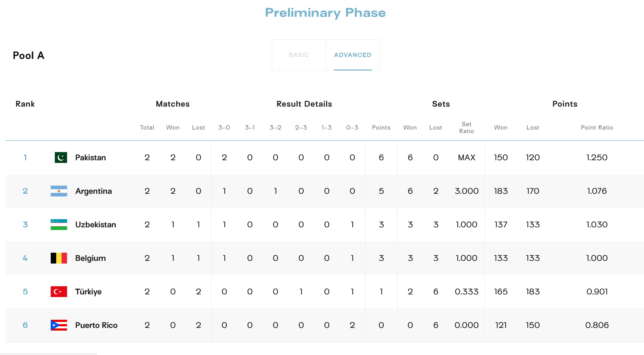Click the Pakistan flag icon
This screenshot has width=644, height=355.
click(x=59, y=157)
